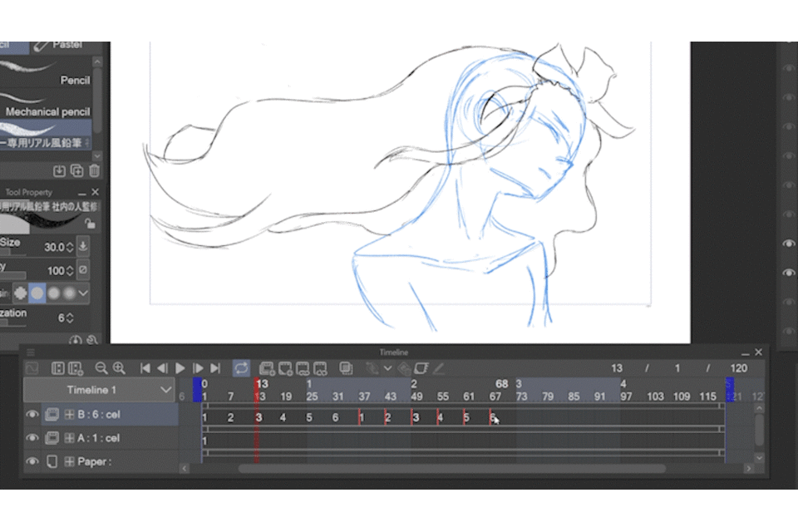
Task: Import sub tool material icon
Action: [60, 171]
